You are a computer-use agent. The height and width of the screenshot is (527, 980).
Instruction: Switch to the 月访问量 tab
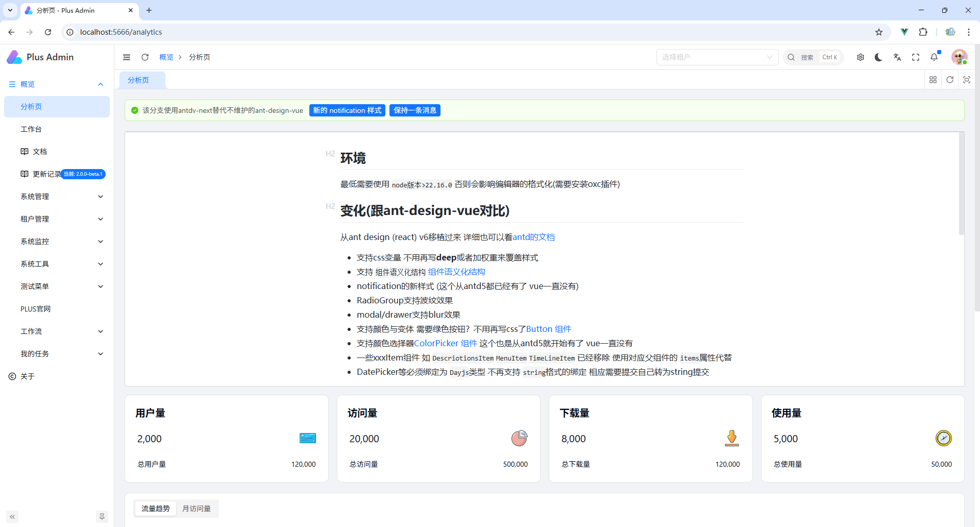(197, 508)
